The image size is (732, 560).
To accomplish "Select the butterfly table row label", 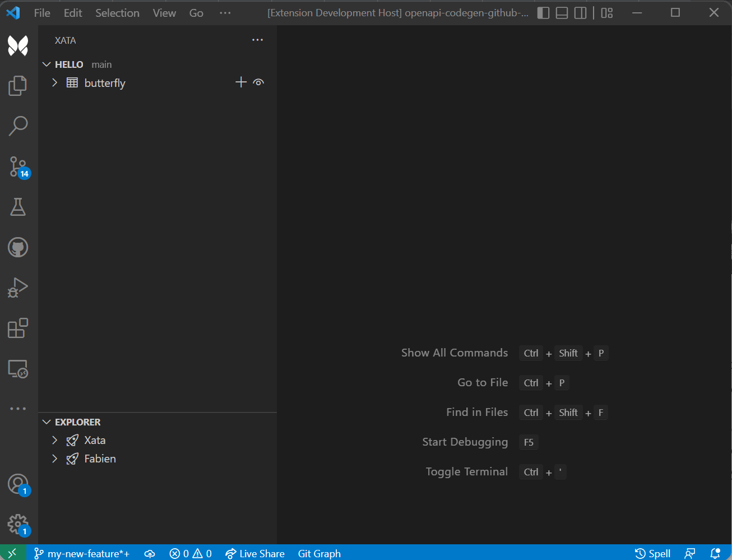I will pos(105,83).
